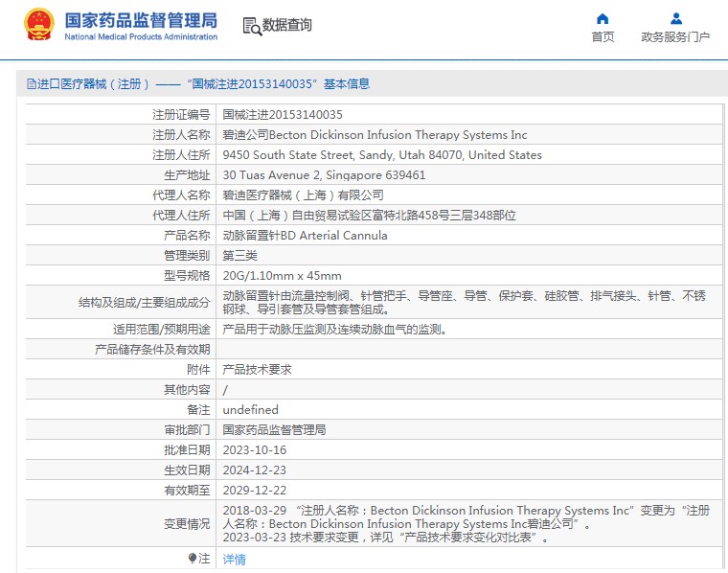Click 国家药品监督管理局 site title
Screen dimensions: 728x573
[141, 20]
